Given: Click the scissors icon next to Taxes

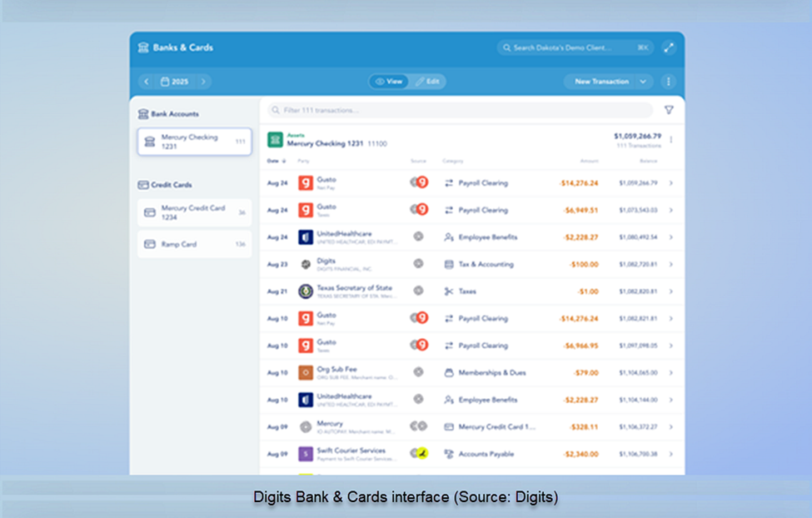Looking at the screenshot, I should click(449, 291).
